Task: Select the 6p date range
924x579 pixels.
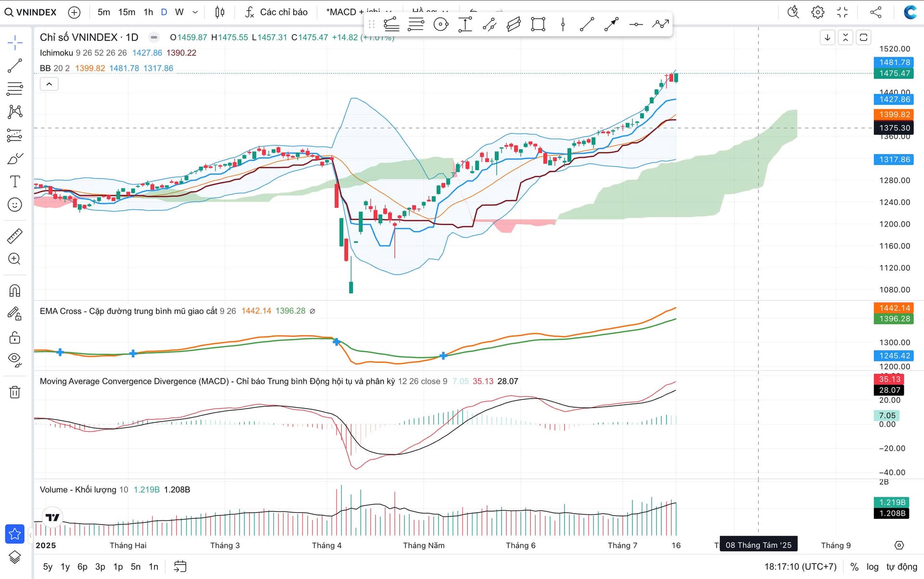Action: 82,566
